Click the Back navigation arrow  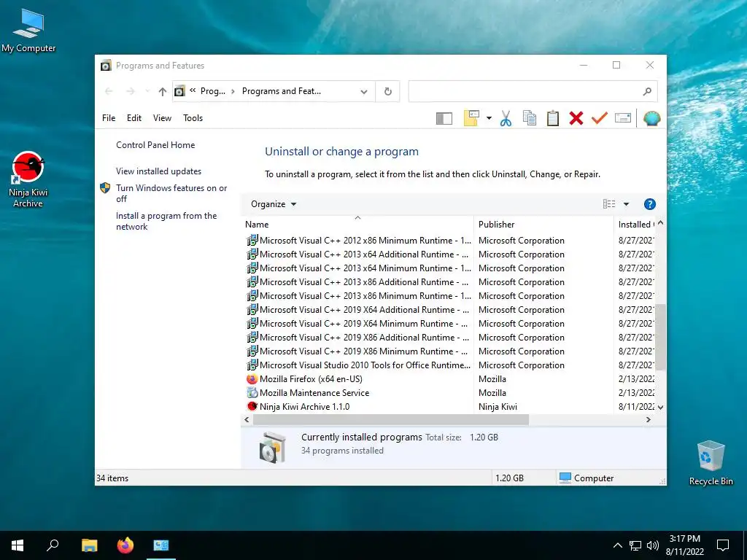pyautogui.click(x=109, y=91)
